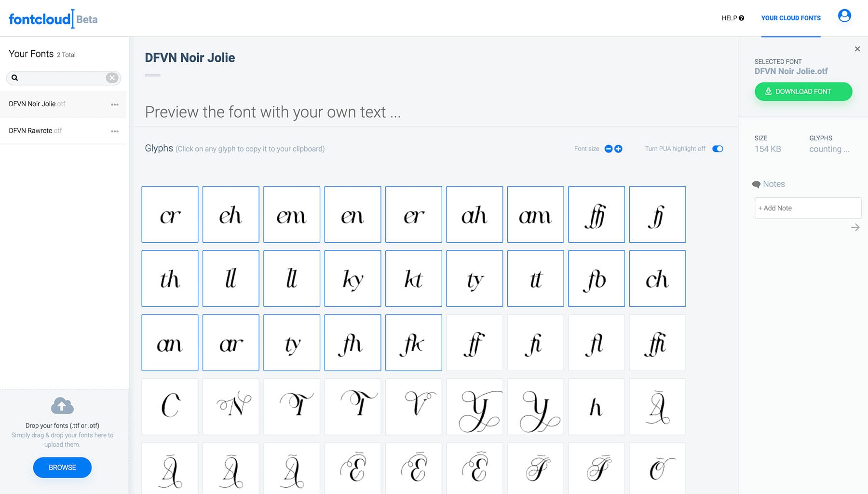Copy the 'ffj' ligature glyph
Viewport: 868px width, 494px height.
click(597, 214)
